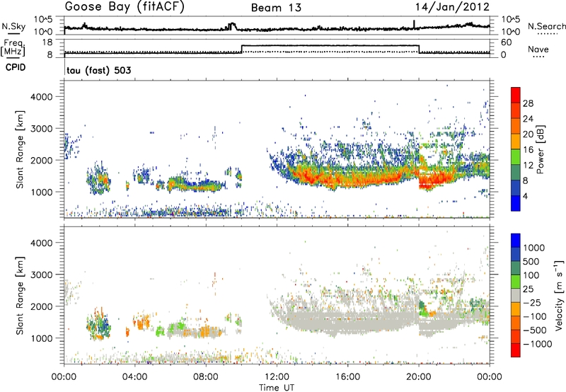Click the "Power [dB]" color bar title
This screenshot has height=392, width=566.
[540, 149]
